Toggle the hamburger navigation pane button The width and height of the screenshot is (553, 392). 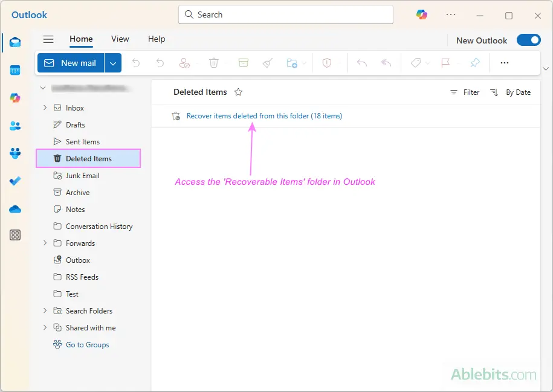tap(48, 39)
